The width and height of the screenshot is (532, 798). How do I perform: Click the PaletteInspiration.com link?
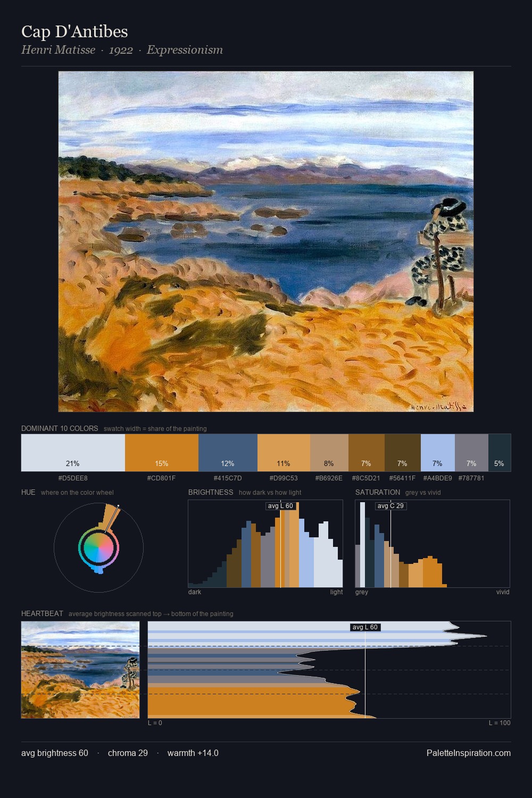coord(469,753)
